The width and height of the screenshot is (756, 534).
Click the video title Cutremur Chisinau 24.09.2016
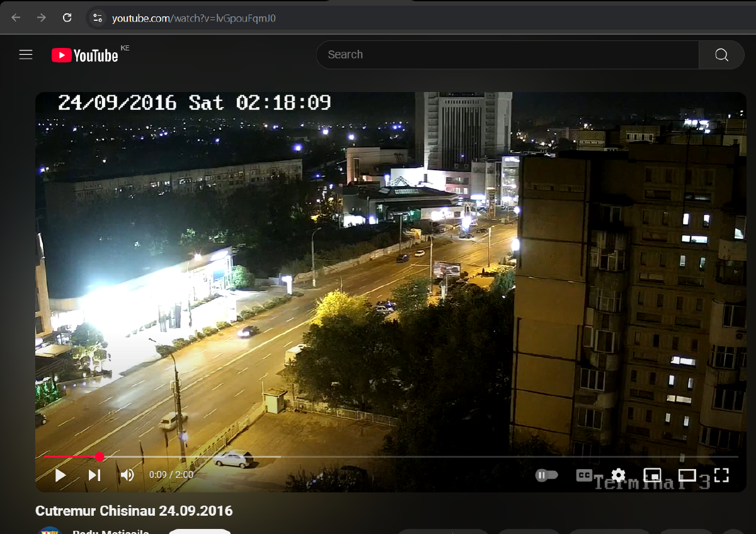point(134,511)
